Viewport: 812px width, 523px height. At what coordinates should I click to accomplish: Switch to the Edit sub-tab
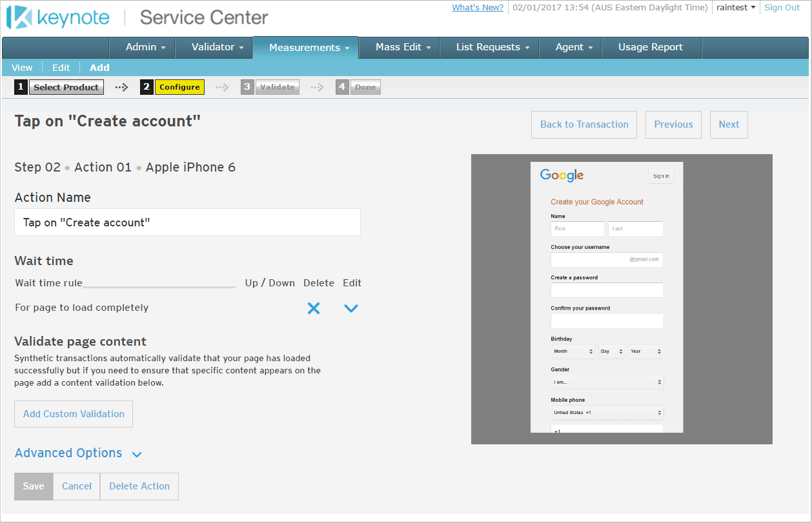click(61, 67)
